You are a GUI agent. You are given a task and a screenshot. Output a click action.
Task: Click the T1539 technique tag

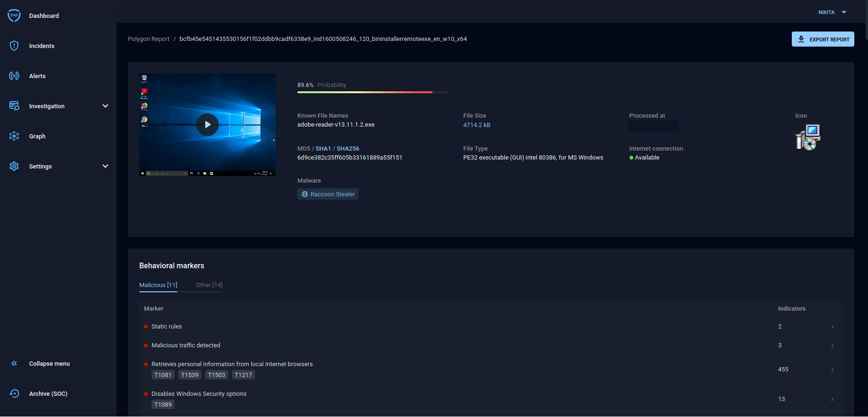pyautogui.click(x=190, y=375)
